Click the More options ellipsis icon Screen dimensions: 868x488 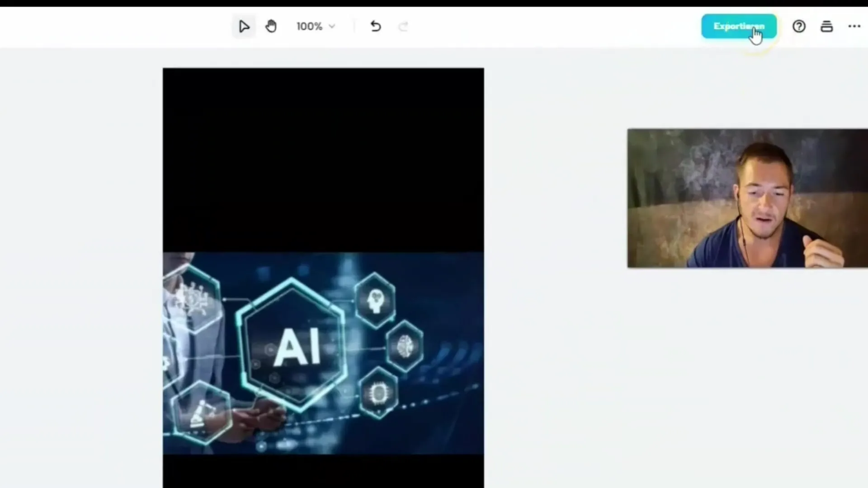[x=854, y=26]
